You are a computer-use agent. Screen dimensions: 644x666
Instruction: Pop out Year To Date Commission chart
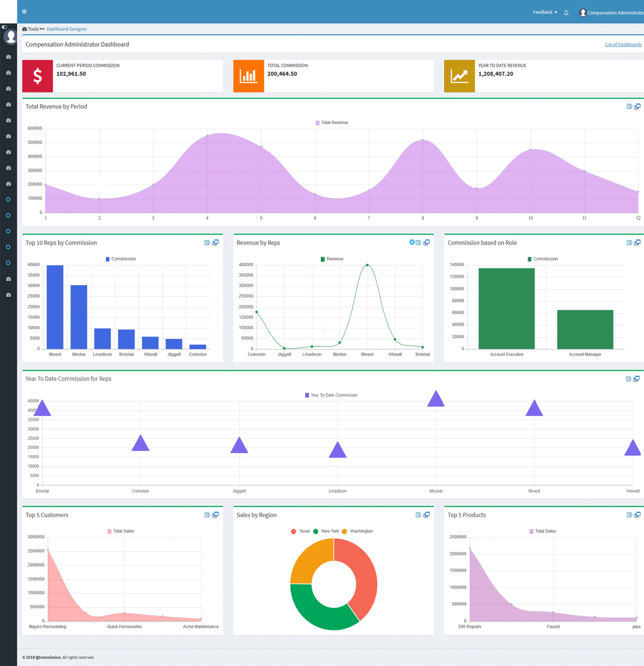click(x=636, y=379)
